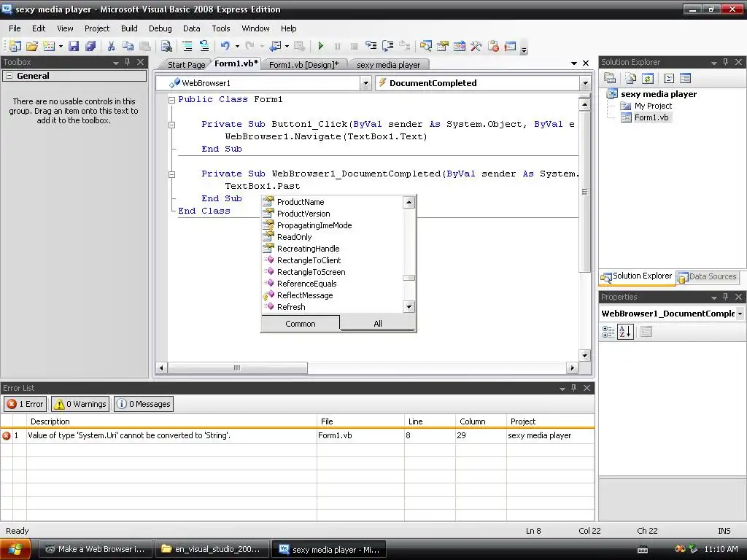Save the current file with the floppy icon
Screen dimensions: 747x560
pos(74,46)
